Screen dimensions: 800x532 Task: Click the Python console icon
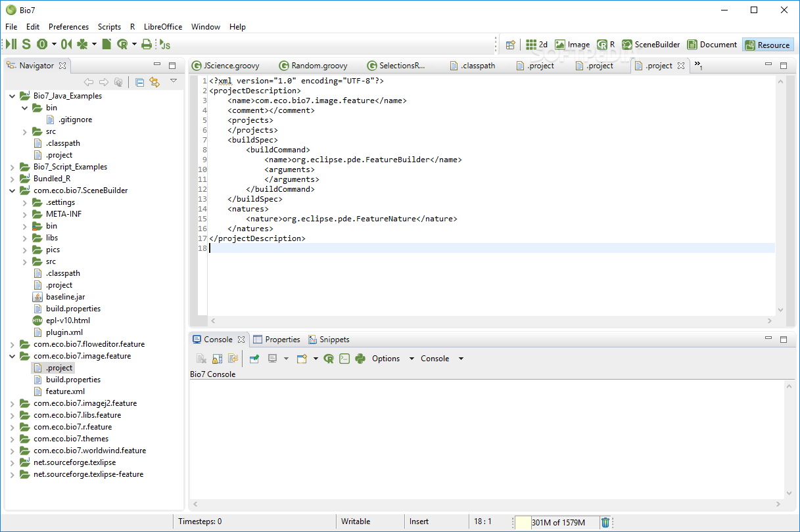pos(360,359)
